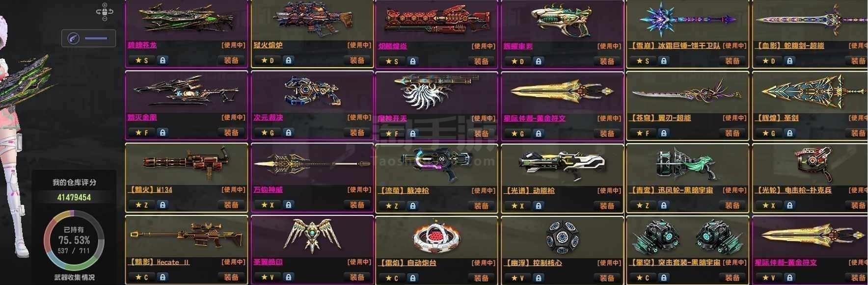Click the character view pan control icon
Image resolution: width=868 pixels, height=285 pixels.
pos(104,11)
